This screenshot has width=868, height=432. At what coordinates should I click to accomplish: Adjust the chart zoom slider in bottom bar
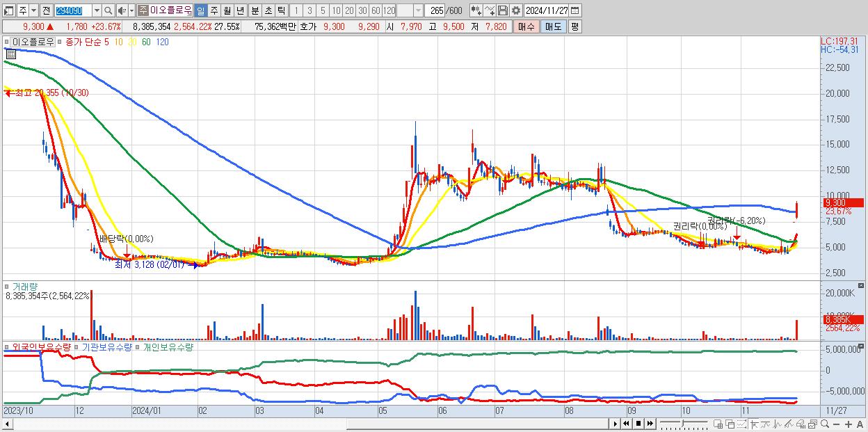coord(682,424)
